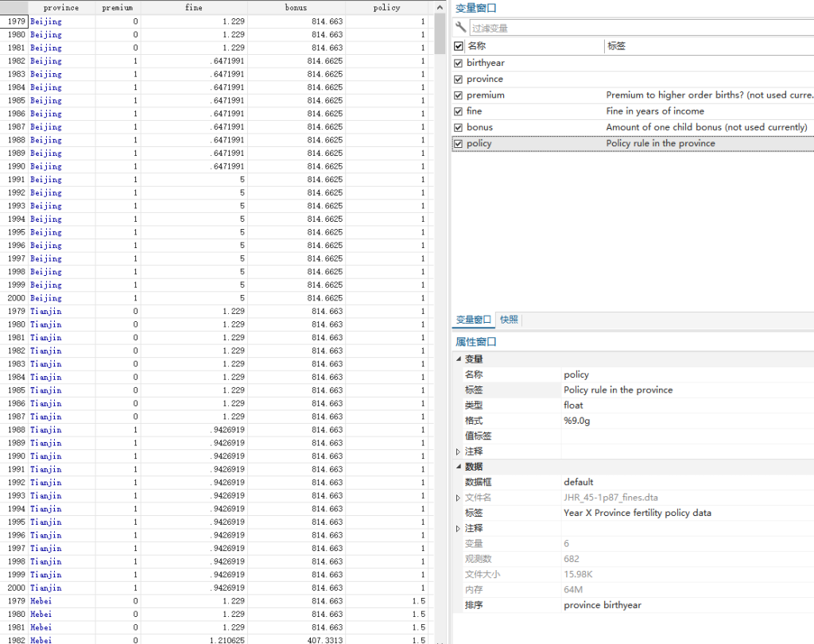Viewport: 814px width, 644px height.
Task: Select the 'Fine in years of income' label
Action: (655, 111)
